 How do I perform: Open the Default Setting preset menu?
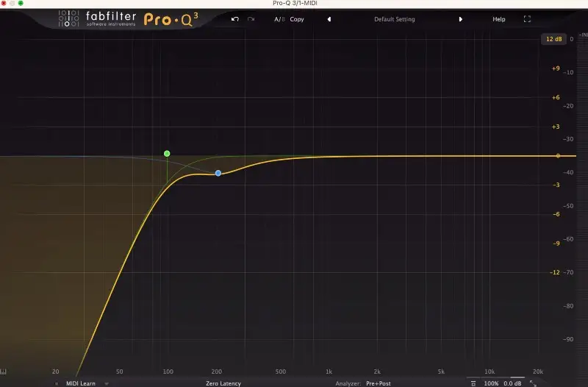(395, 19)
